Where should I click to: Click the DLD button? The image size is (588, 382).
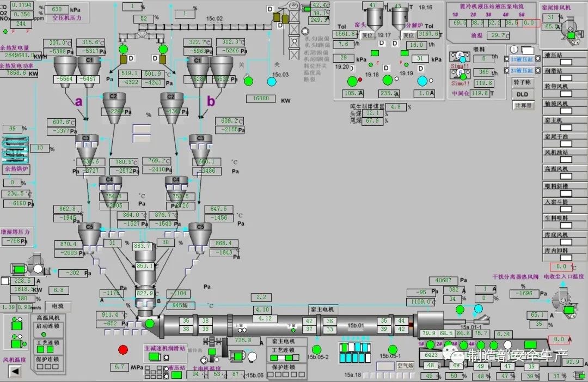(x=522, y=94)
